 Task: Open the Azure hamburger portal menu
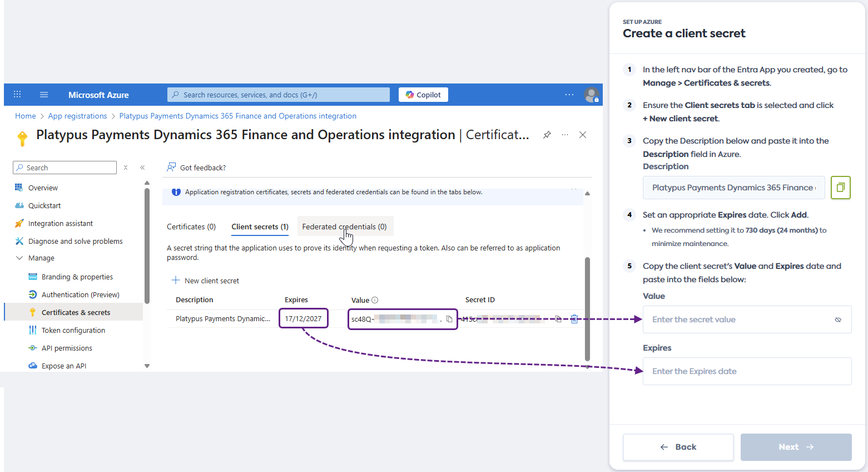44,95
